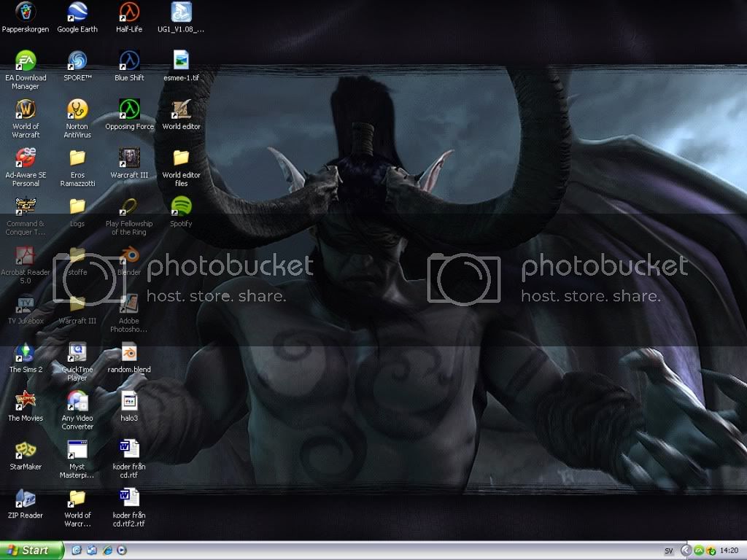Select Play Fellowship of the Ring shortcut
The image size is (747, 560).
pos(129,216)
